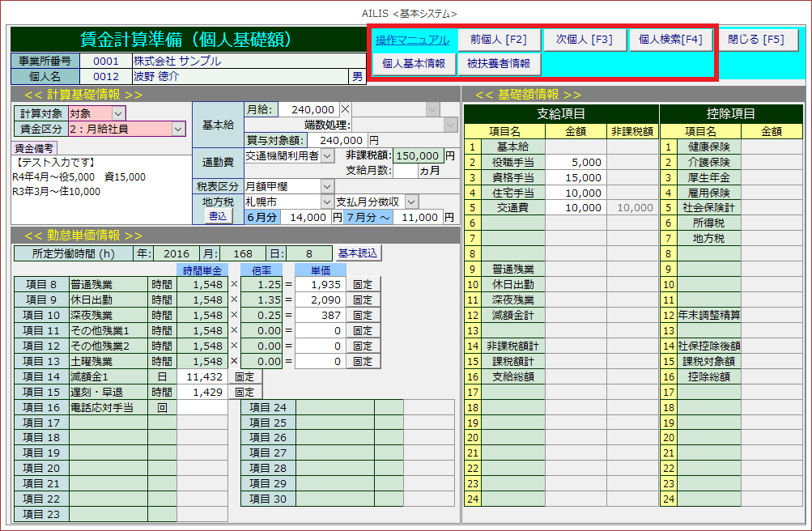
Task: Click the 書込 button under 地方税
Action: (218, 217)
